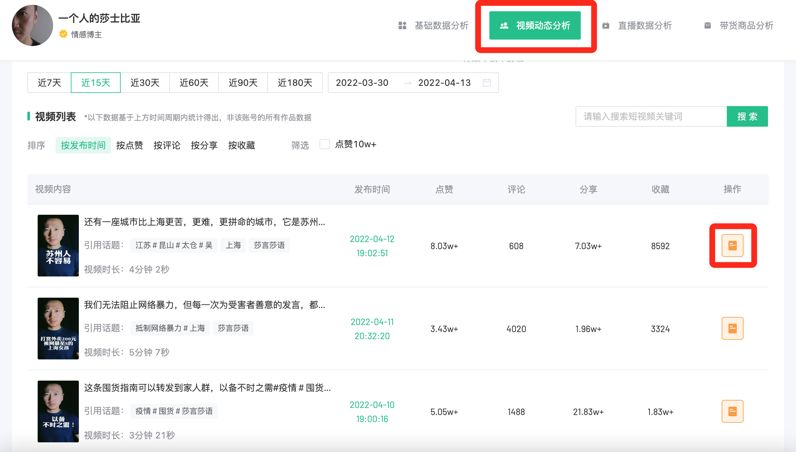This screenshot has height=452, width=796.
Task: Select the 视频动态分析 tab
Action: point(535,25)
